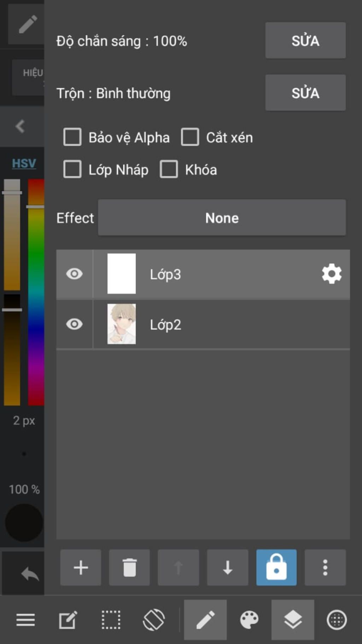Edit blend mode with SỬA beside Trộn
The image size is (362, 644).
(305, 93)
